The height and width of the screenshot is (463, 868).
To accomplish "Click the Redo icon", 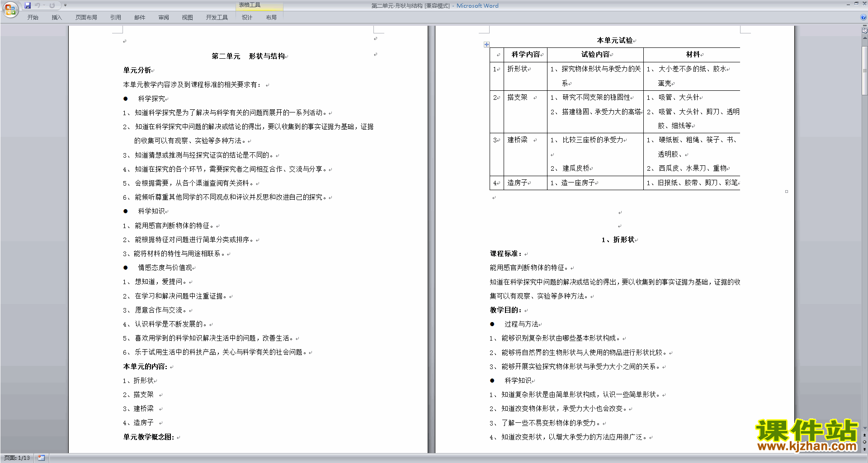I will click(52, 5).
